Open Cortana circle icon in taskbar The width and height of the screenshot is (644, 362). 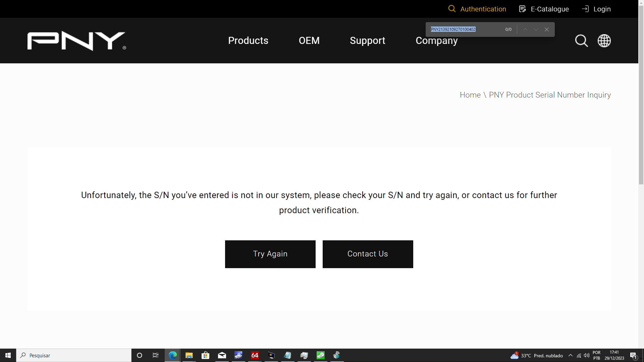[x=140, y=355]
